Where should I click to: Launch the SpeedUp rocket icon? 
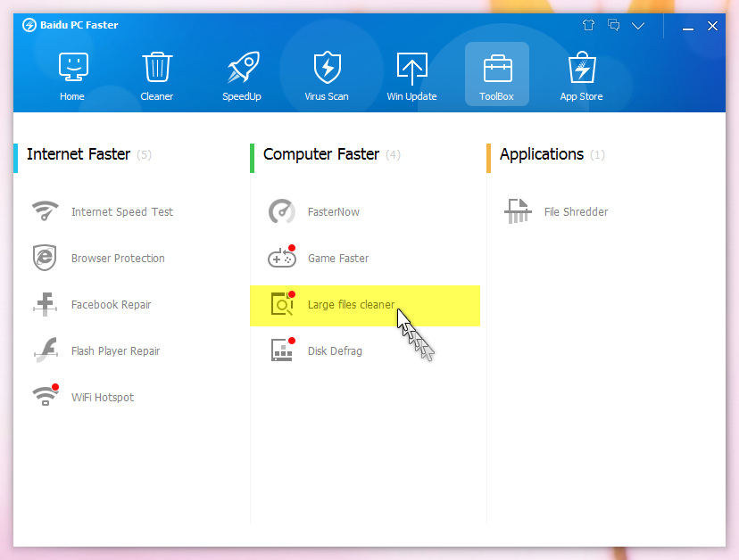coord(243,67)
